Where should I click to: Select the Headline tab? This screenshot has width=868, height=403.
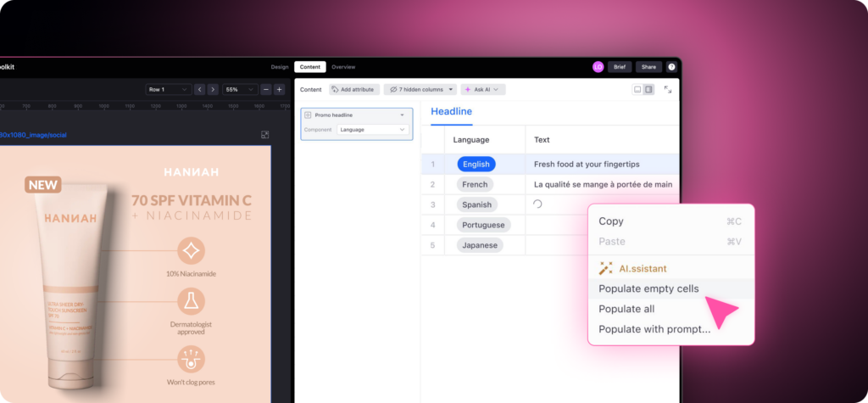[x=451, y=112]
